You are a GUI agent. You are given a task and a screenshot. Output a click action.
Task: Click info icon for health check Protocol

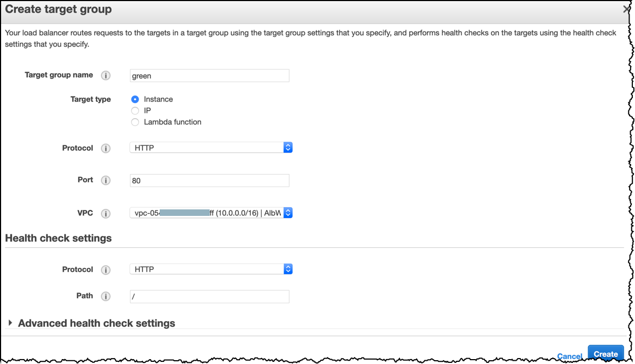coord(106,270)
